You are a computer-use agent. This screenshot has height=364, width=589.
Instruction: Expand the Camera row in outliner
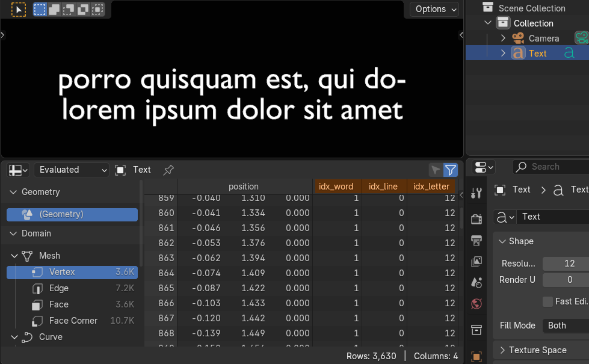[504, 38]
